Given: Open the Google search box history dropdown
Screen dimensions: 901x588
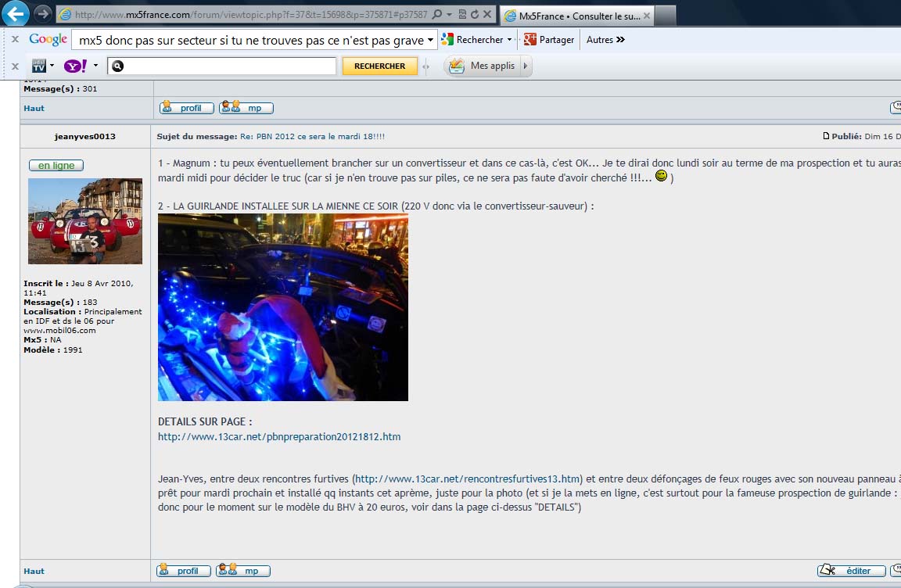Looking at the screenshot, I should click(431, 40).
